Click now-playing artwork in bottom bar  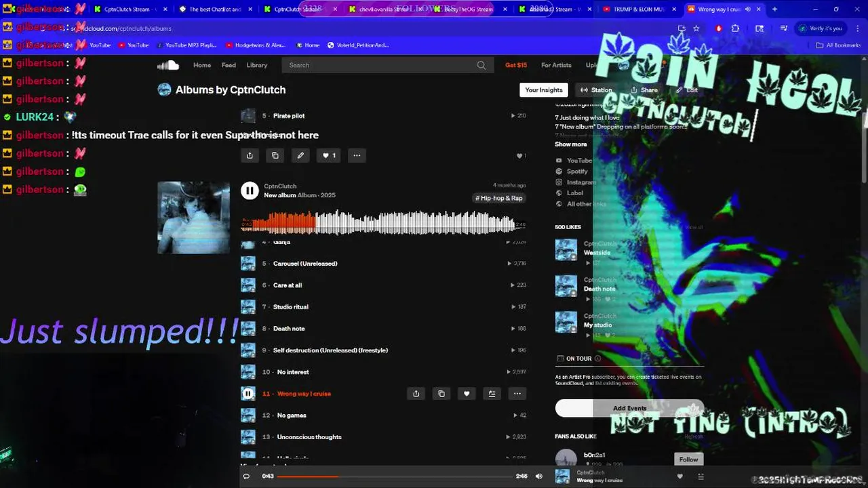pos(563,476)
